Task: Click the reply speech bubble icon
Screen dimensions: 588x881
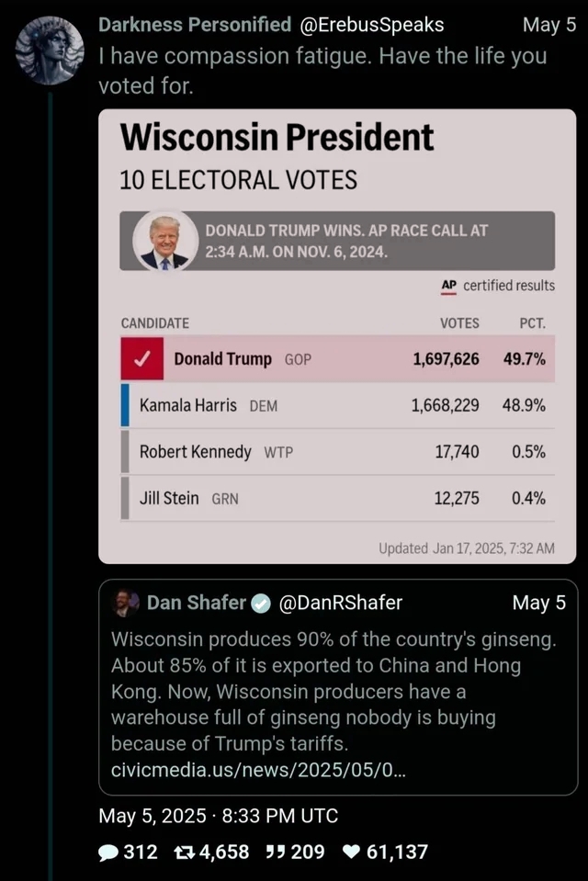Action: click(x=107, y=853)
